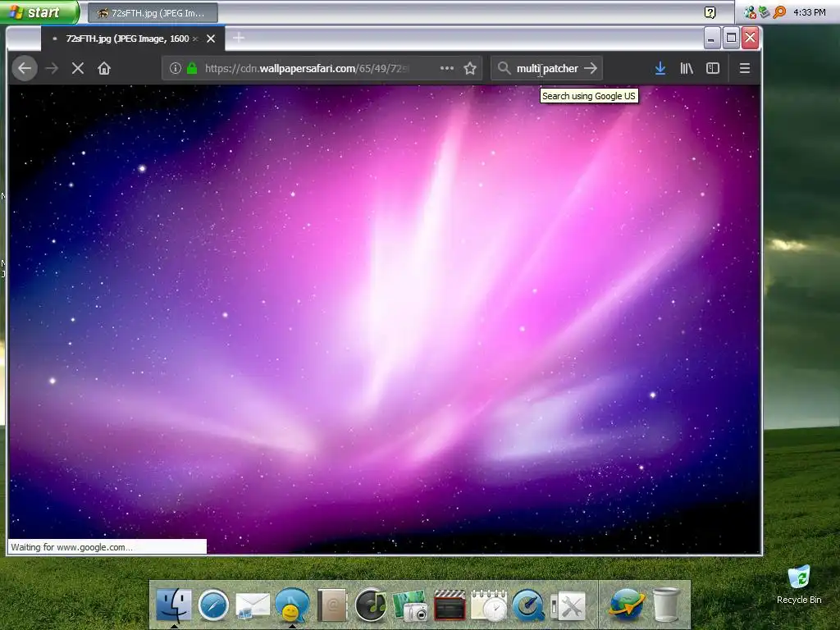The height and width of the screenshot is (630, 840).
Task: Open the iMovie clapperboard dock icon
Action: pyautogui.click(x=450, y=605)
